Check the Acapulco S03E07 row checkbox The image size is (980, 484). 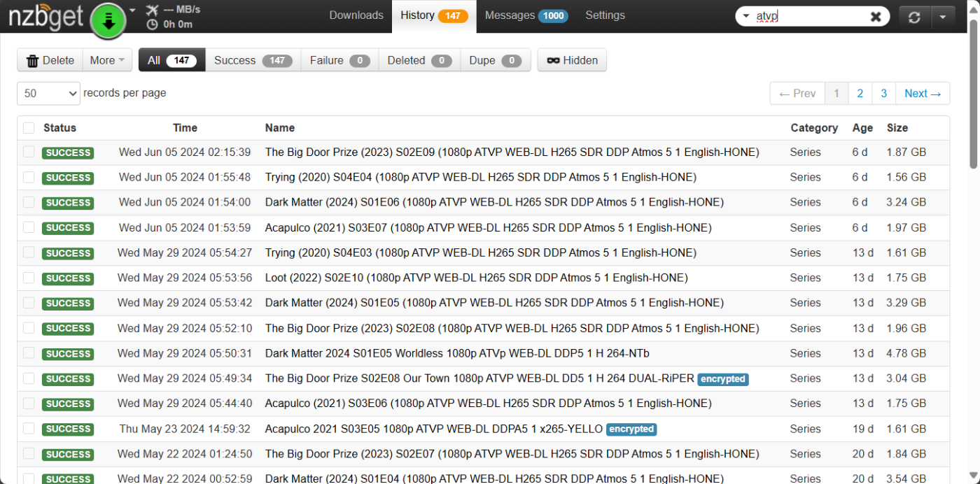point(29,227)
